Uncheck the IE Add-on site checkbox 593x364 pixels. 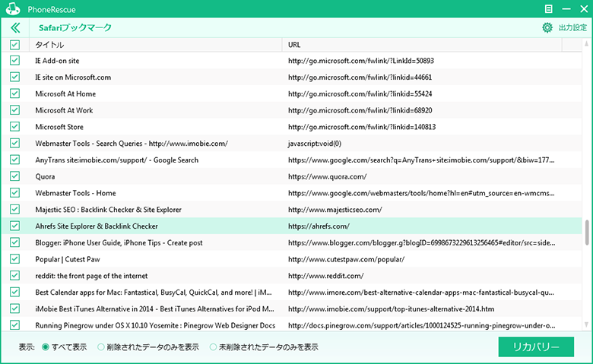pos(14,61)
